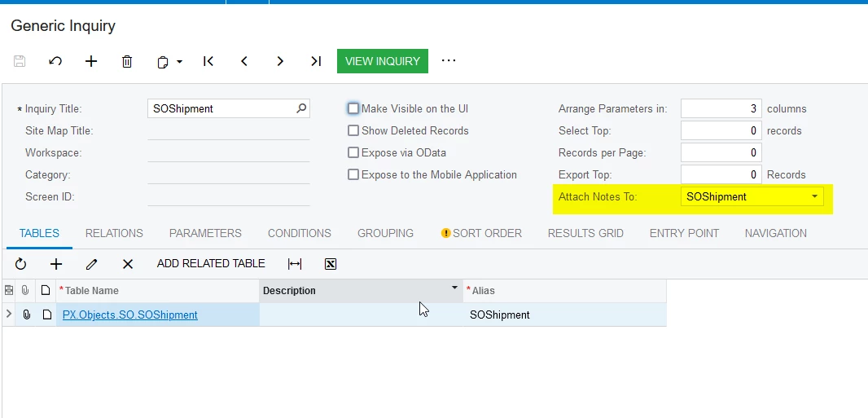Click the Screen ID field
The height and width of the screenshot is (418, 868).
229,197
